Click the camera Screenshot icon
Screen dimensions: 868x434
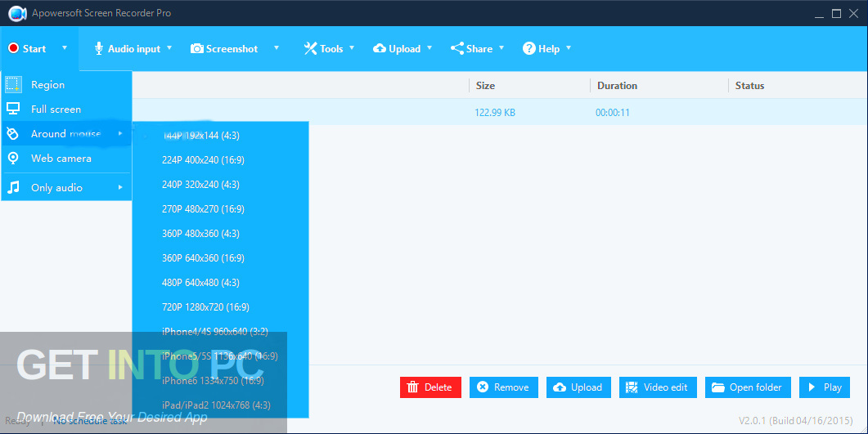(196, 49)
